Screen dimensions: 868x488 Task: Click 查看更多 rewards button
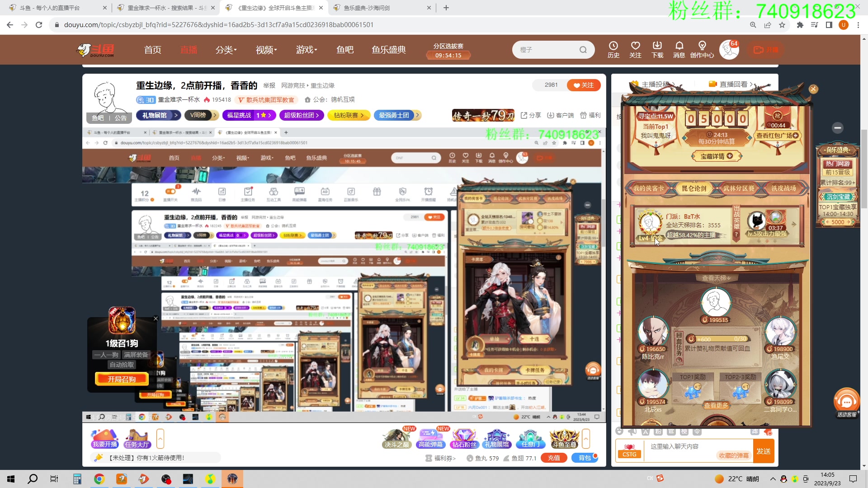click(x=716, y=405)
